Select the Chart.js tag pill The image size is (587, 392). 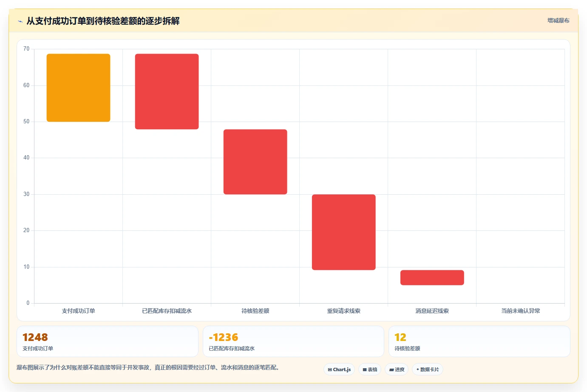tap(339, 369)
